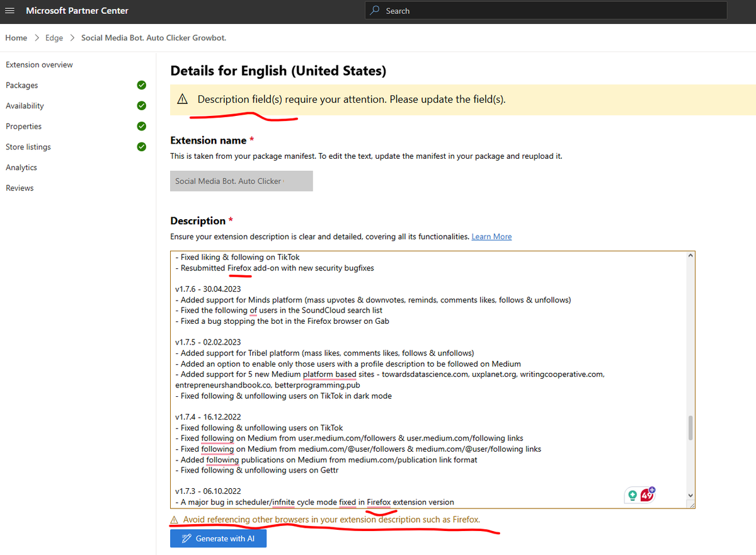Focus the top Search box
Image resolution: width=756 pixels, height=555 pixels.
[546, 11]
